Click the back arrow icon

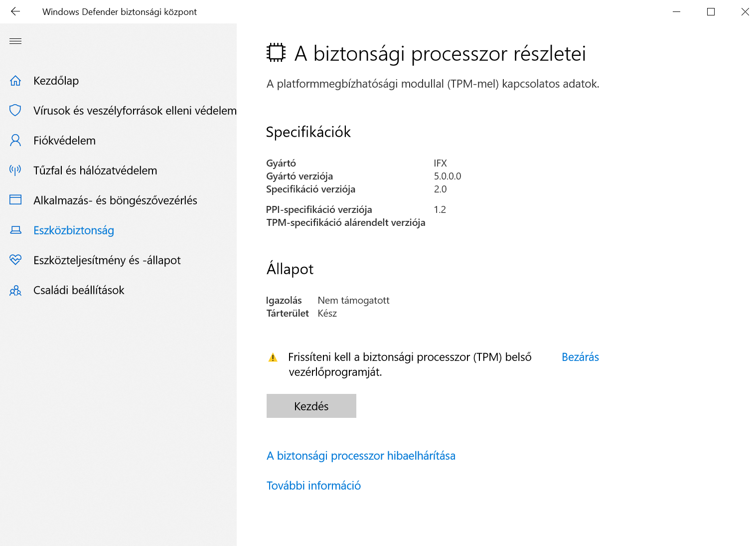point(15,11)
